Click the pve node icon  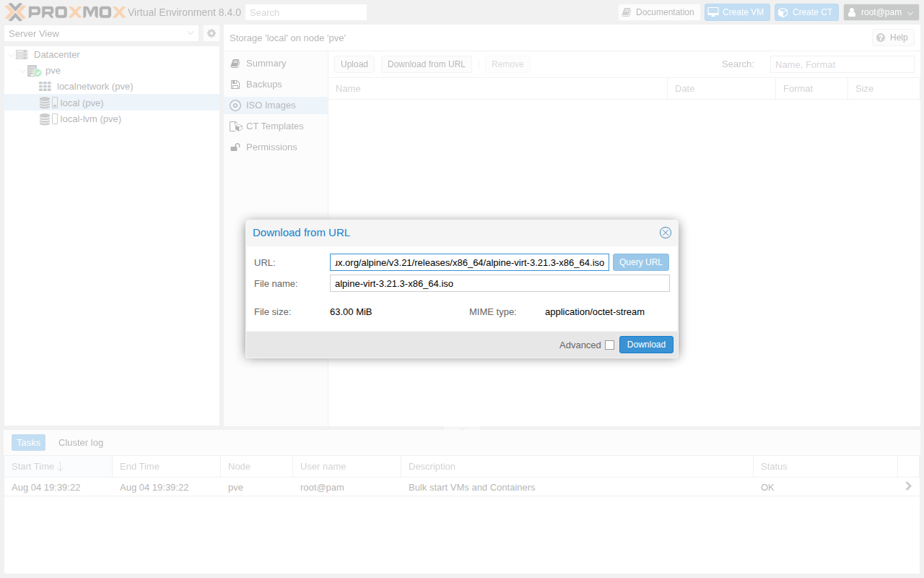tap(34, 71)
